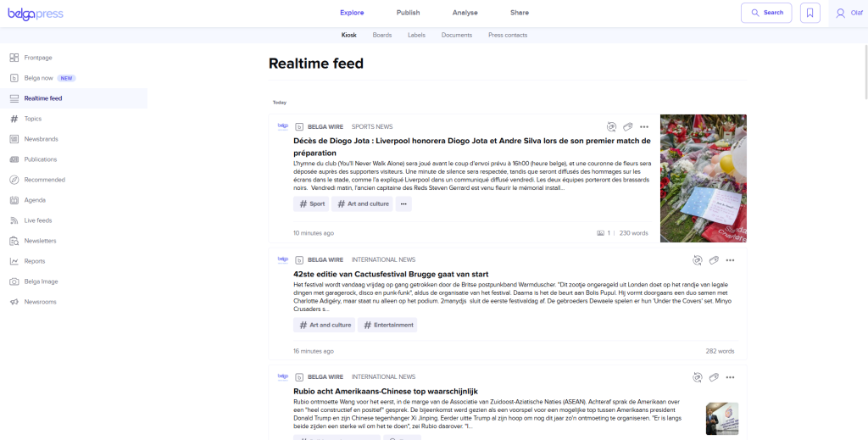The width and height of the screenshot is (868, 440).
Task: Open the Olaf user account menu
Action: [x=850, y=13]
